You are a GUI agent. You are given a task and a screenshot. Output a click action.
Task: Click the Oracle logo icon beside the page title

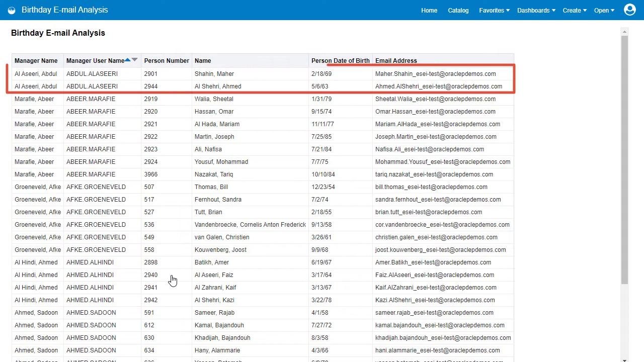12,10
